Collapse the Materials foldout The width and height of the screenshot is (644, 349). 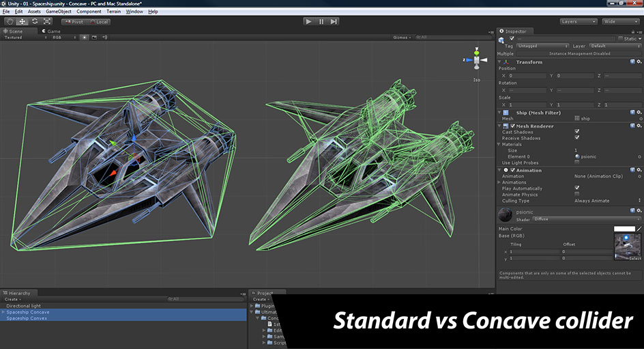pyautogui.click(x=499, y=144)
